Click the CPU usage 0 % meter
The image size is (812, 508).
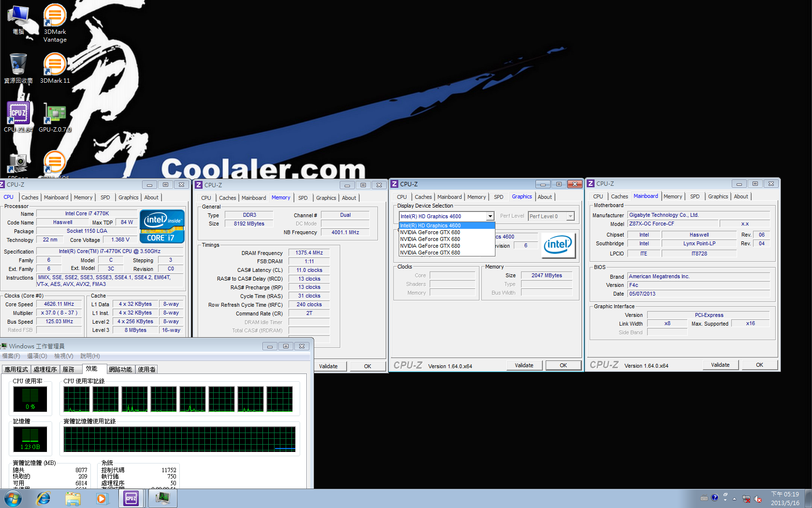(30, 399)
